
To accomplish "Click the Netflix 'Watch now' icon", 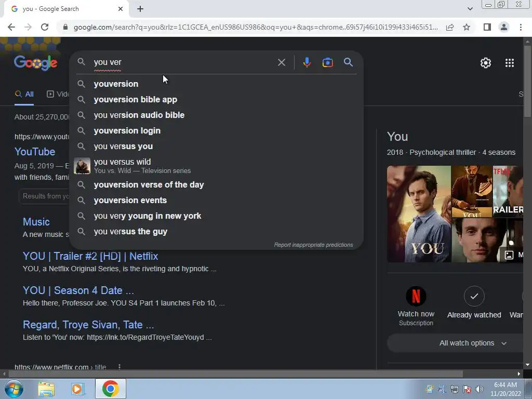I will pos(416,296).
